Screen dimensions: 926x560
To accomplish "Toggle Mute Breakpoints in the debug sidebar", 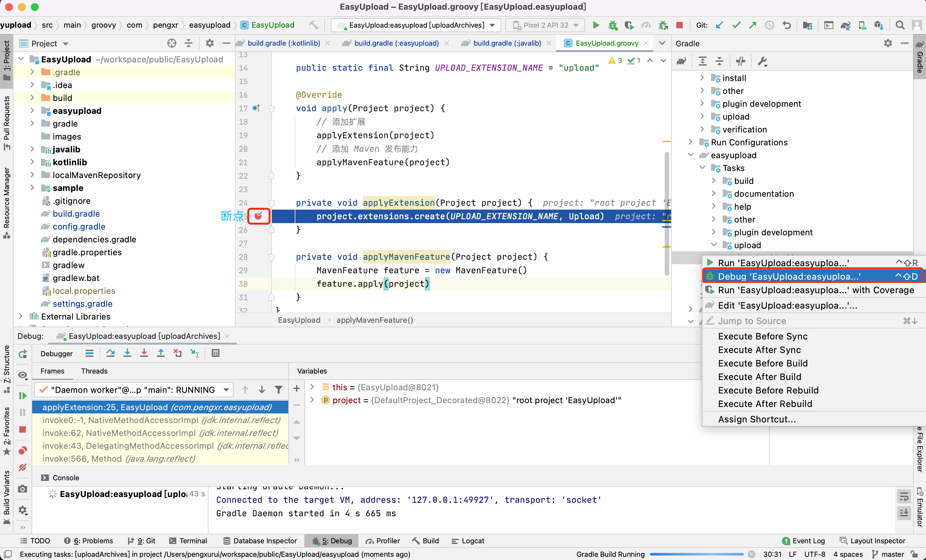I will click(23, 467).
